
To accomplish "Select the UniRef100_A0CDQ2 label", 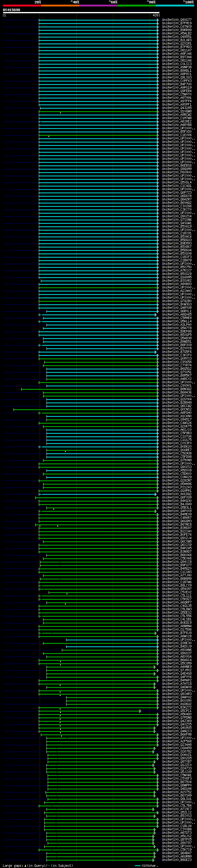I will [x=177, y=494].
